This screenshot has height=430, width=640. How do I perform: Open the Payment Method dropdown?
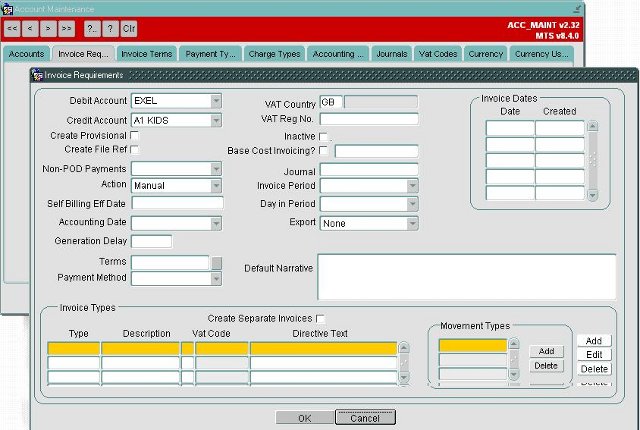tap(216, 279)
